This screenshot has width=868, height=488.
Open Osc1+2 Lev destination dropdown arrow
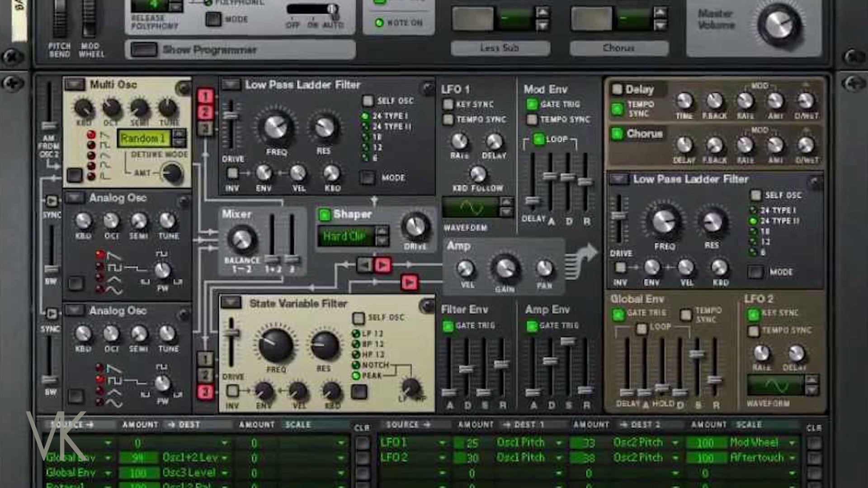[x=225, y=458]
